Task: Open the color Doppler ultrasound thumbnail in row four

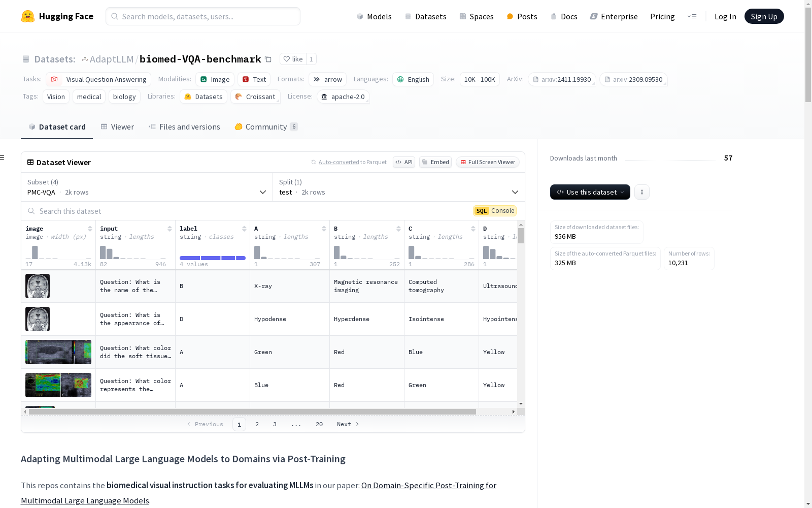Action: point(58,385)
